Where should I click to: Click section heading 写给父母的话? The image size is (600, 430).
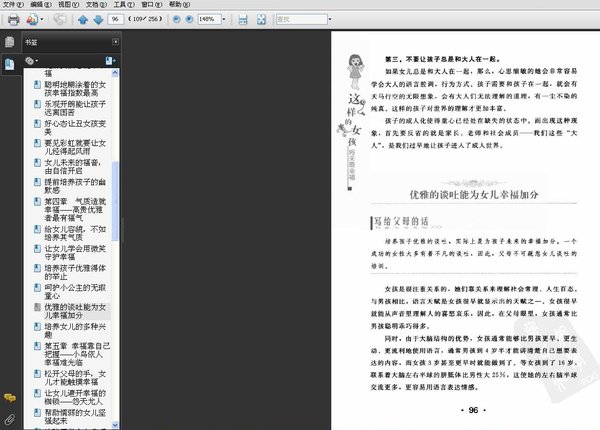tap(401, 222)
